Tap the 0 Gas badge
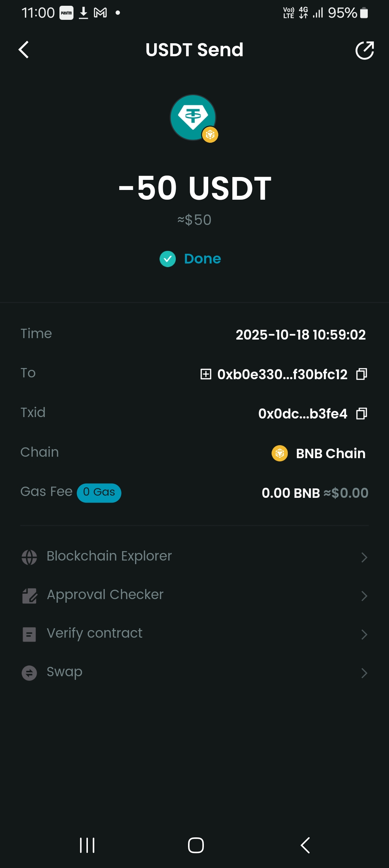389x868 pixels. point(99,492)
